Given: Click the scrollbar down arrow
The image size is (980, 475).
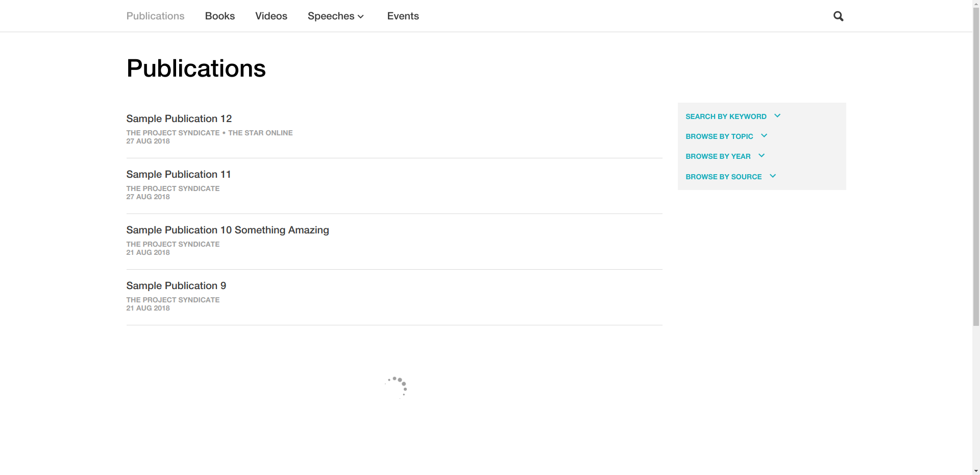Looking at the screenshot, I should click(x=976, y=470).
